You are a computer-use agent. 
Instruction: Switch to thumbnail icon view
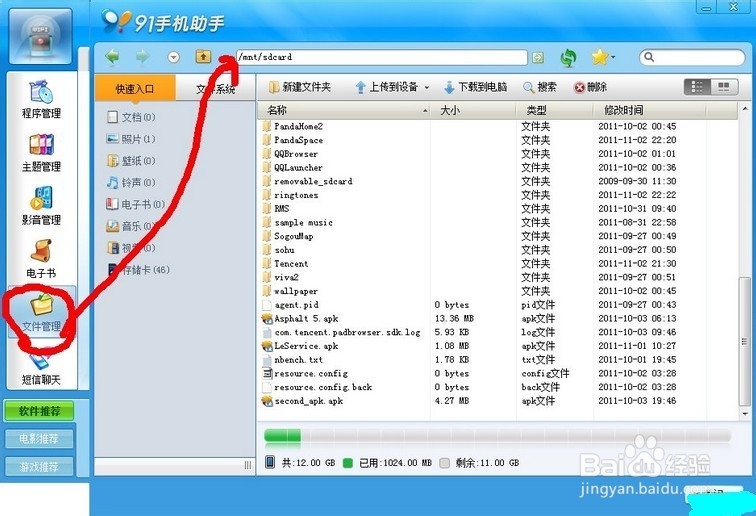(x=724, y=87)
